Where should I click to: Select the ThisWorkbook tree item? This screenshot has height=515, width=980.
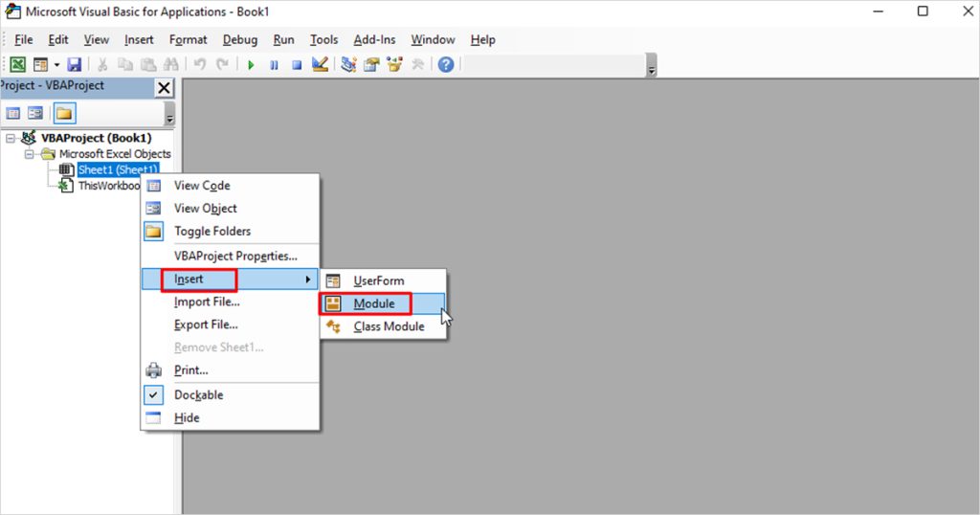click(x=109, y=186)
